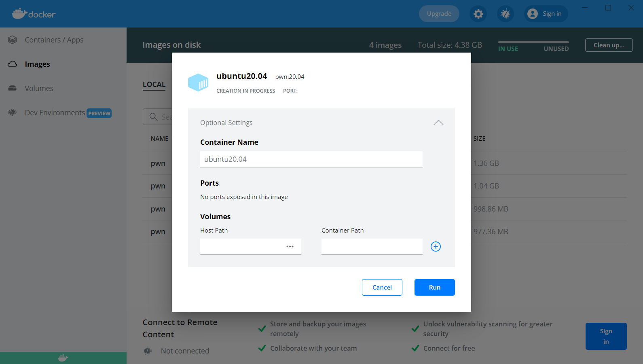The height and width of the screenshot is (364, 643).
Task: Click the Not connected status text
Action: [185, 351]
